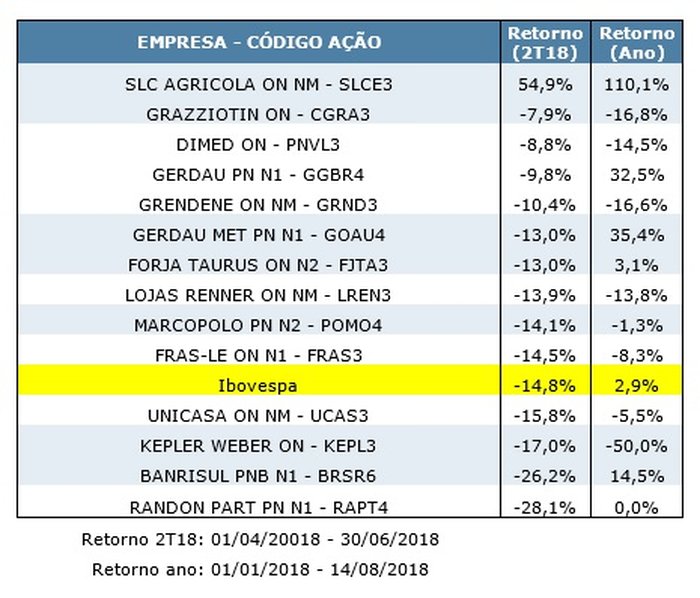Select the SLC AGRICOLA ON NM - SLCE3 row

259,84
